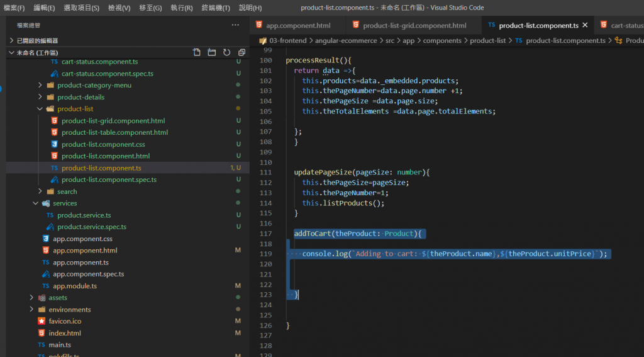Open product.service.spec.ts file
This screenshot has width=644, height=357.
coord(92,227)
